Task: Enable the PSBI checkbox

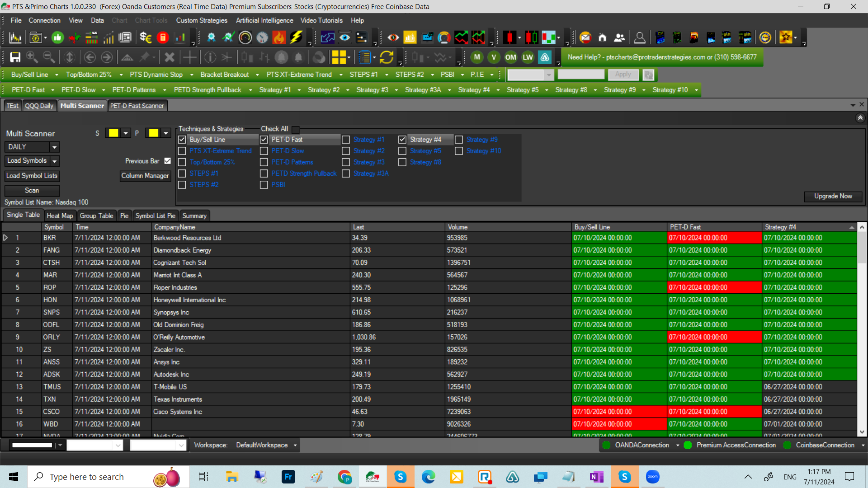Action: pyautogui.click(x=264, y=185)
